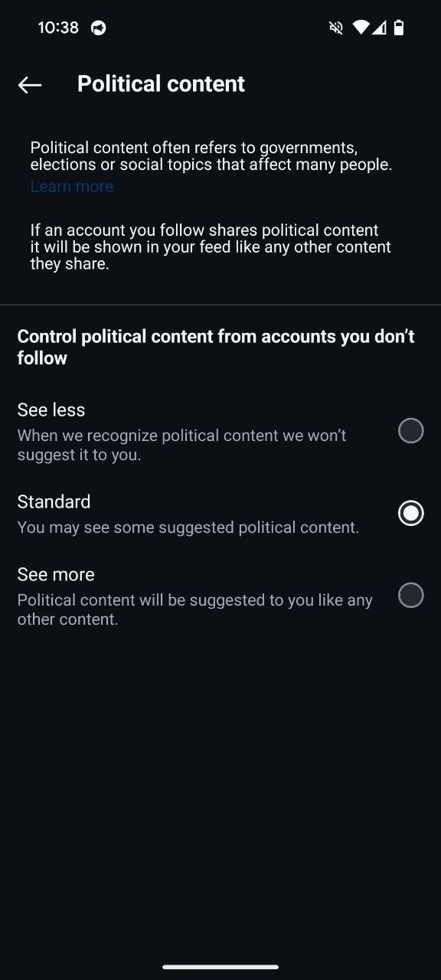Tap the home gesture bar at bottom
Viewport: 441px width, 980px height.
pos(220,967)
